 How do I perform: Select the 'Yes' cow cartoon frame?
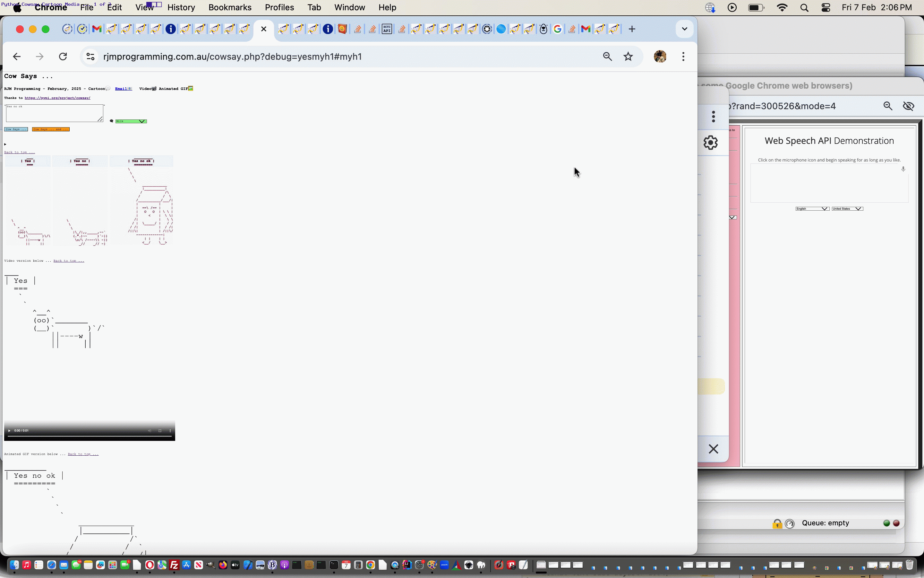28,201
